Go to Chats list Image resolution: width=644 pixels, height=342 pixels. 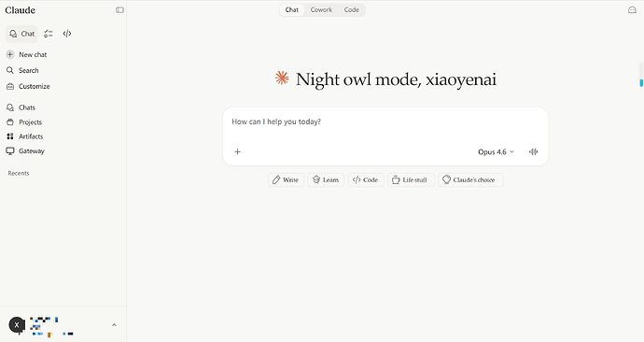point(21,107)
